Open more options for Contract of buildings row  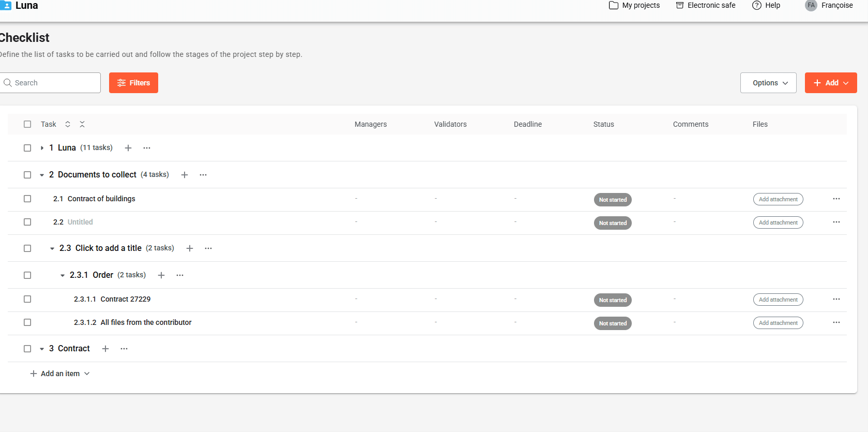coord(836,199)
